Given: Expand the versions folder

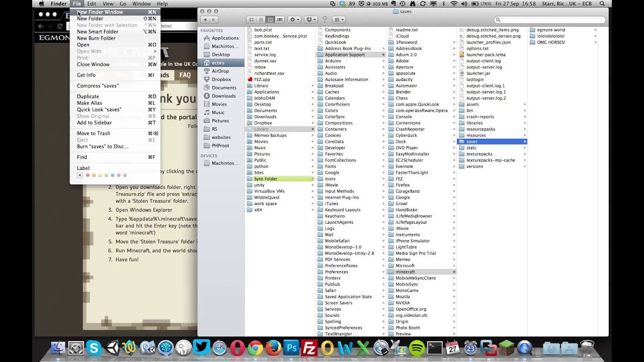Looking at the screenshot, I should click(x=525, y=166).
